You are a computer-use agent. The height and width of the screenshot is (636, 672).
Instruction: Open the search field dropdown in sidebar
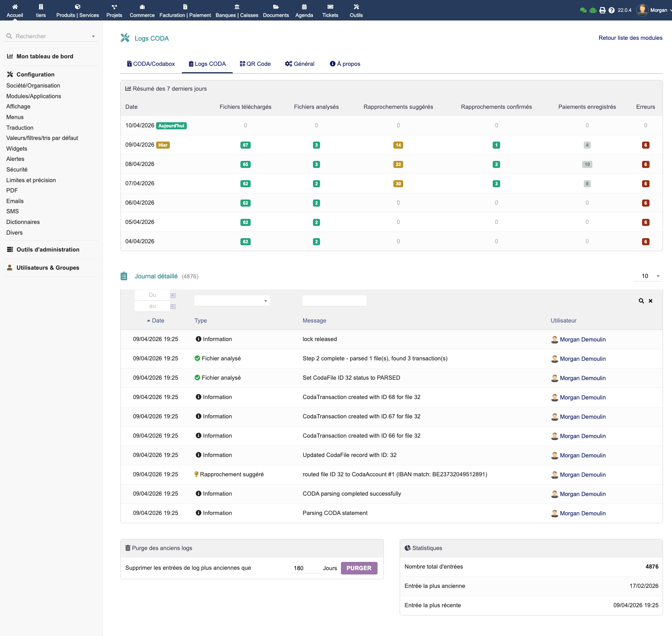point(93,36)
